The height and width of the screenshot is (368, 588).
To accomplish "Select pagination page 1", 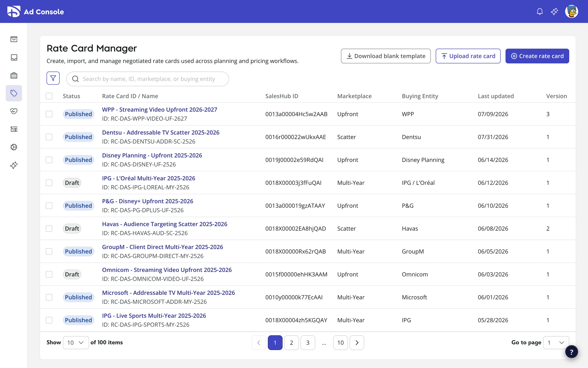I will click(x=275, y=343).
